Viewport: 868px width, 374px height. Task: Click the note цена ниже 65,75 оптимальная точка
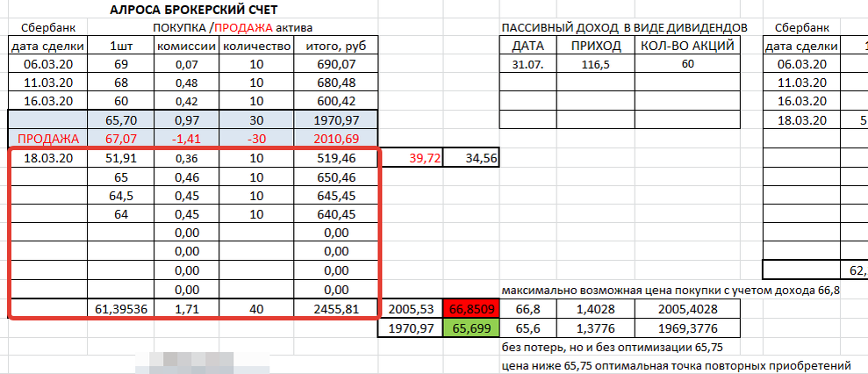point(676,366)
